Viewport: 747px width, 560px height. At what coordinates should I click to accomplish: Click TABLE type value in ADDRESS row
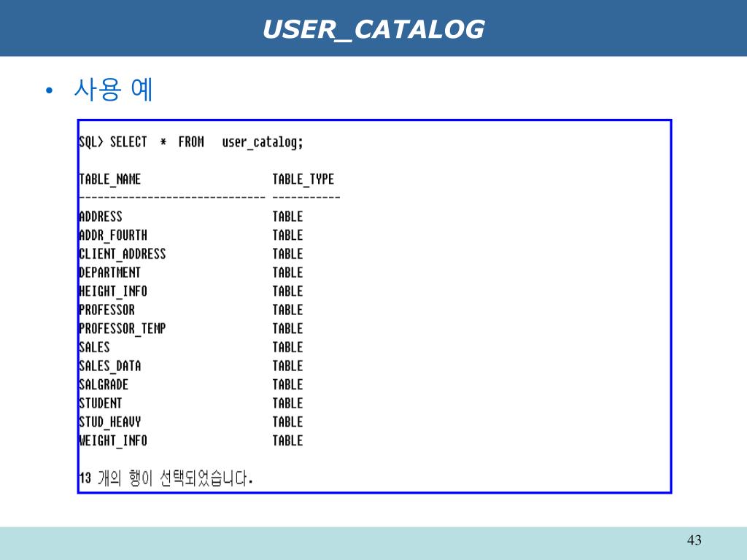point(287,217)
